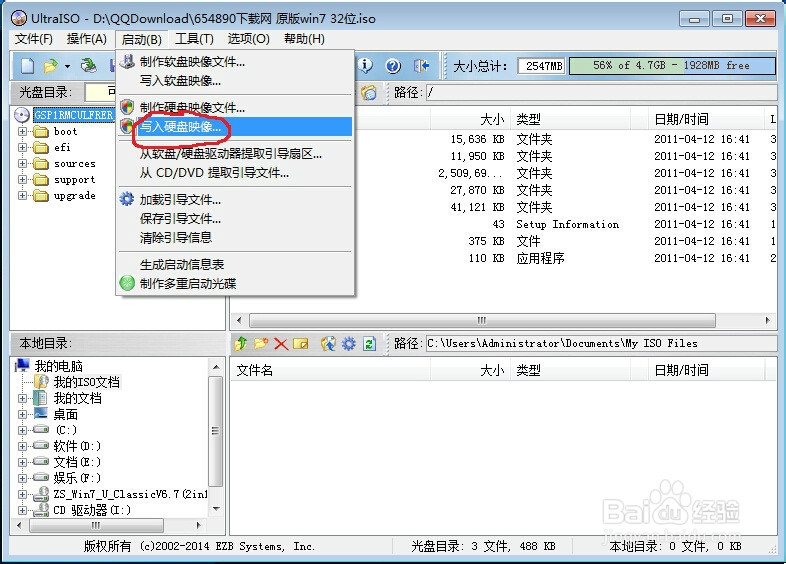The width and height of the screenshot is (786, 564).
Task: Expand the (C:) drive node
Action: click(x=22, y=430)
